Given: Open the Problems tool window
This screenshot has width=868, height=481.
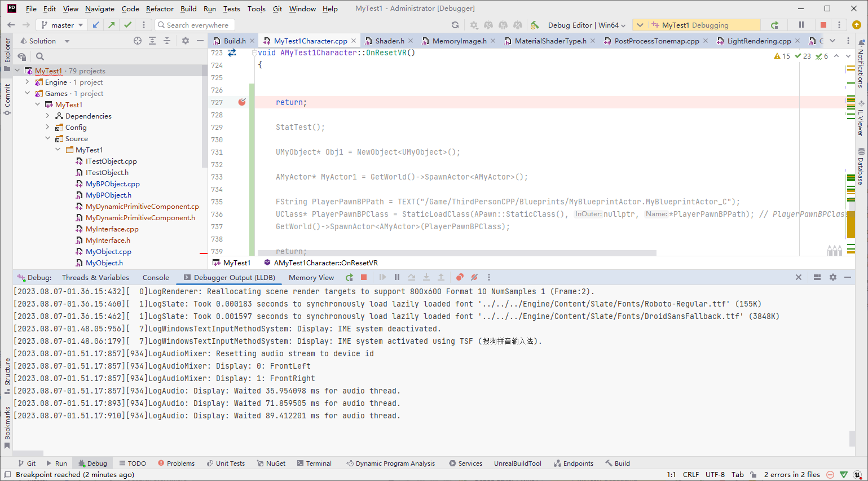Looking at the screenshot, I should [x=176, y=463].
